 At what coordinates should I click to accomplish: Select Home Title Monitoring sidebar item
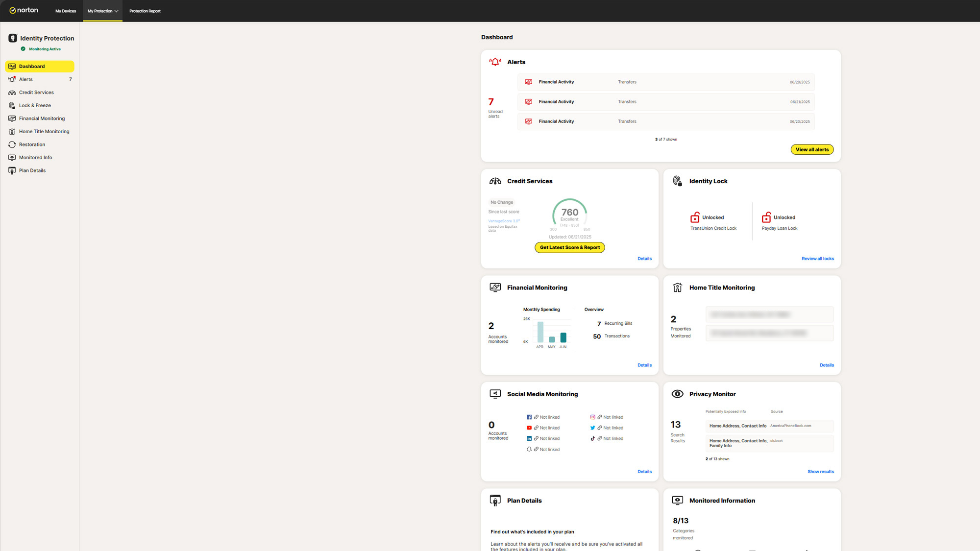(x=44, y=131)
